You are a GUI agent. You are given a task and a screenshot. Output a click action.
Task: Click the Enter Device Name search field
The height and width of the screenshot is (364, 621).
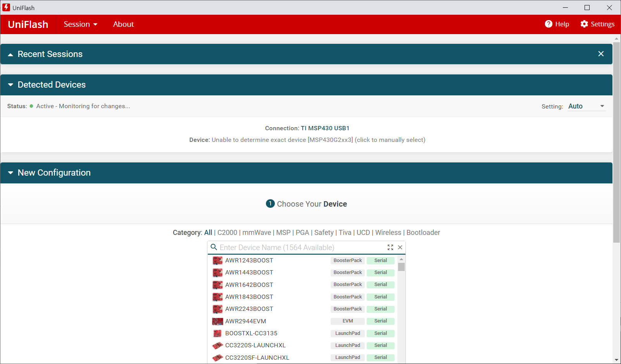[302, 247]
